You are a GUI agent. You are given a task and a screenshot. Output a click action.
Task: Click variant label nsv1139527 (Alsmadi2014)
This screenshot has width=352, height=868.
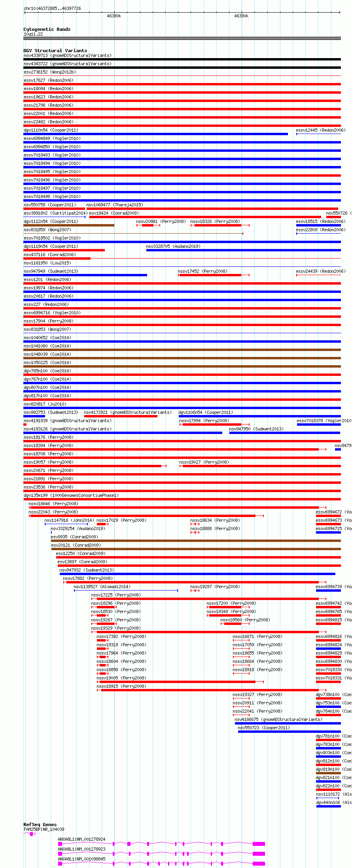pos(102,587)
